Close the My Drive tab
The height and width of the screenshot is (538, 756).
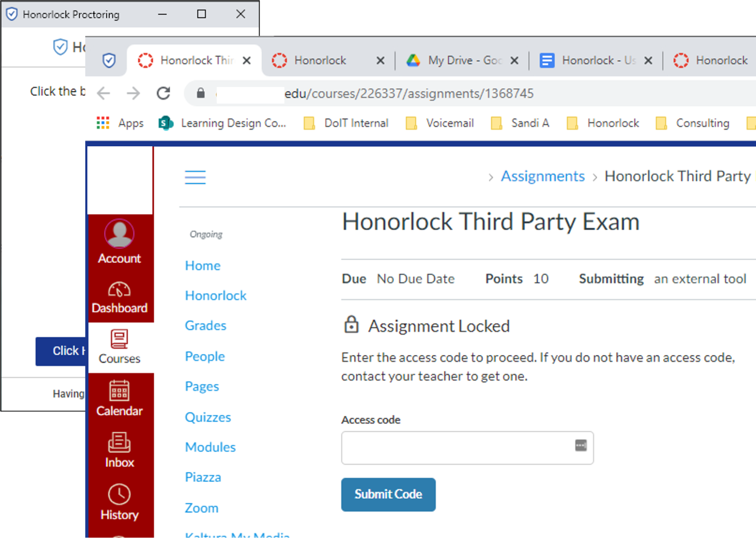pos(514,60)
